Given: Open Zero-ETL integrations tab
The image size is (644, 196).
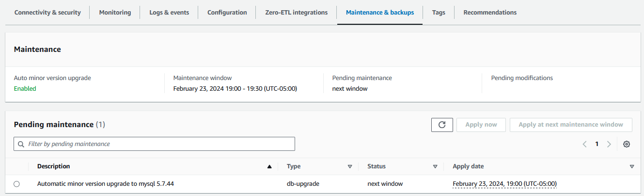Looking at the screenshot, I should [297, 13].
